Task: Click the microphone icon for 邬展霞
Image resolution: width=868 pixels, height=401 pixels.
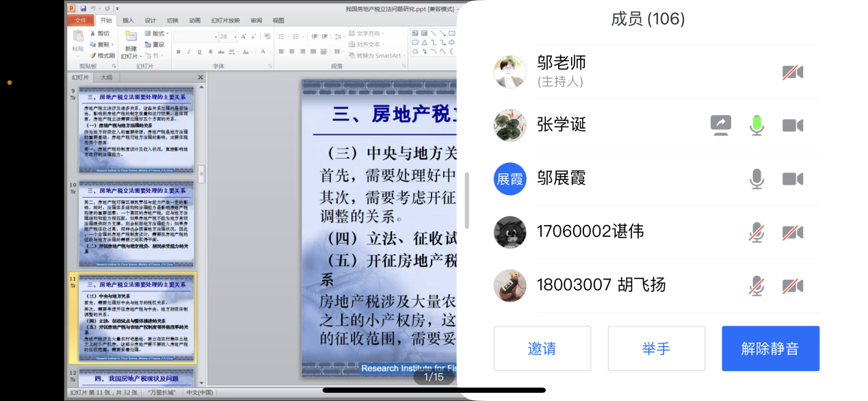Action: point(757,179)
